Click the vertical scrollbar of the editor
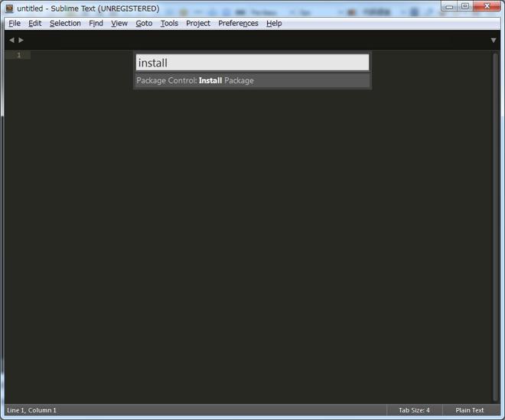This screenshot has height=420, width=505. point(495,226)
